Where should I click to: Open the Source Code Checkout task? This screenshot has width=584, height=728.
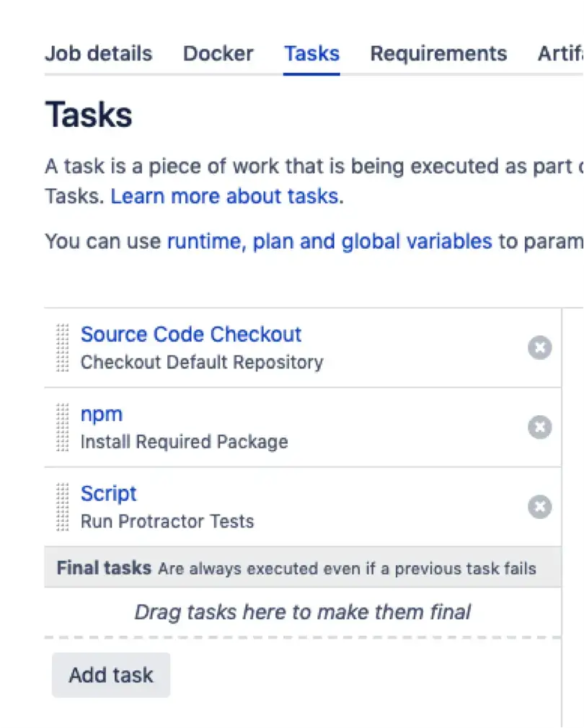click(x=191, y=334)
